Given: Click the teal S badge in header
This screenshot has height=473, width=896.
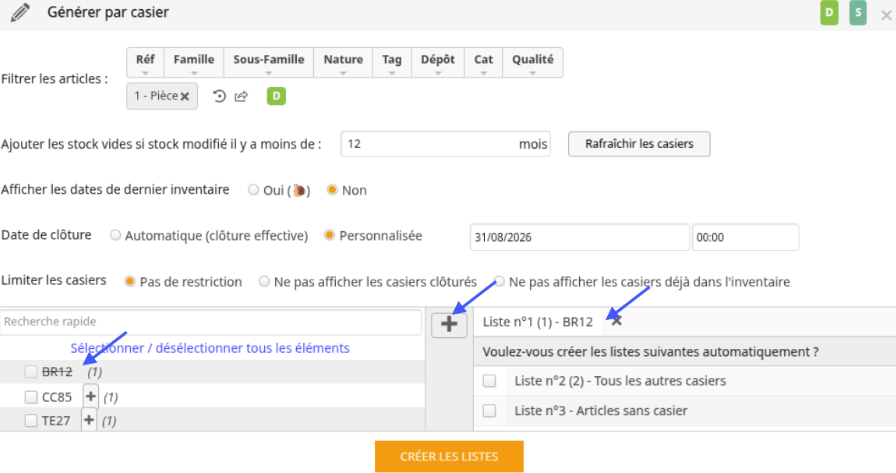Looking at the screenshot, I should (858, 13).
